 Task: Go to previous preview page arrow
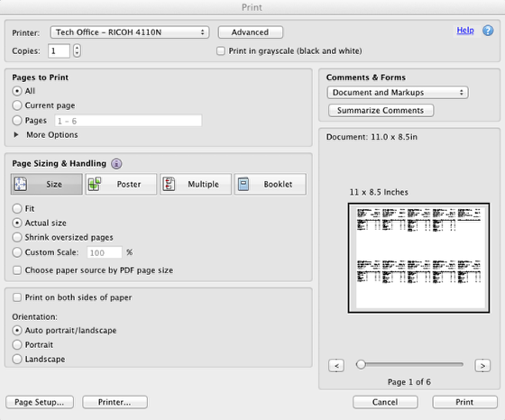pos(336,366)
